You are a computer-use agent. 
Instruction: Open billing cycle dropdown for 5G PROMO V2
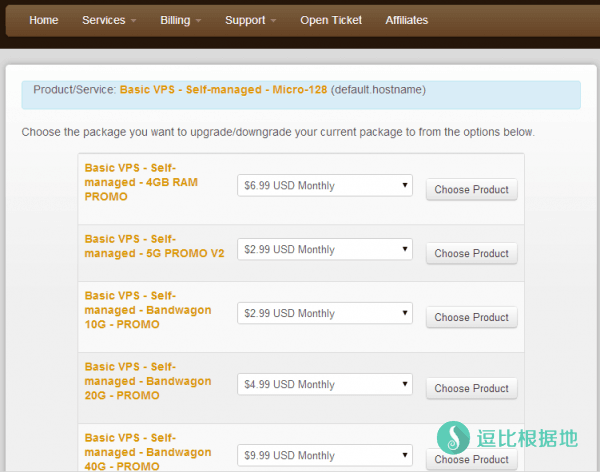325,250
